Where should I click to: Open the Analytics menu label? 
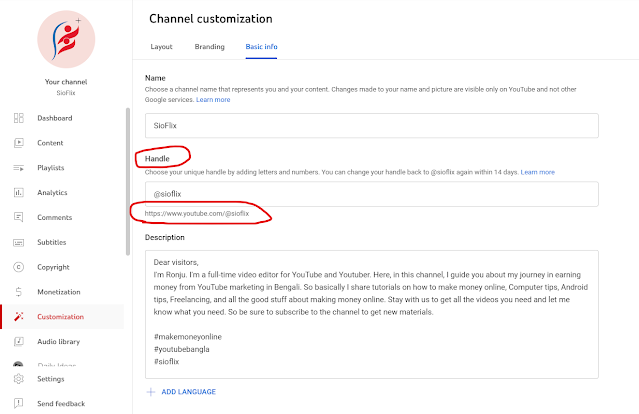point(52,193)
